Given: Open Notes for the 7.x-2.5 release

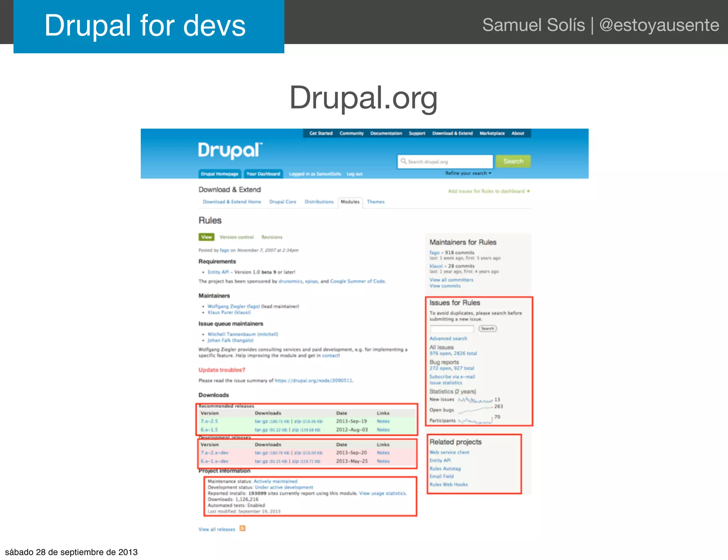Looking at the screenshot, I should pyautogui.click(x=383, y=421).
